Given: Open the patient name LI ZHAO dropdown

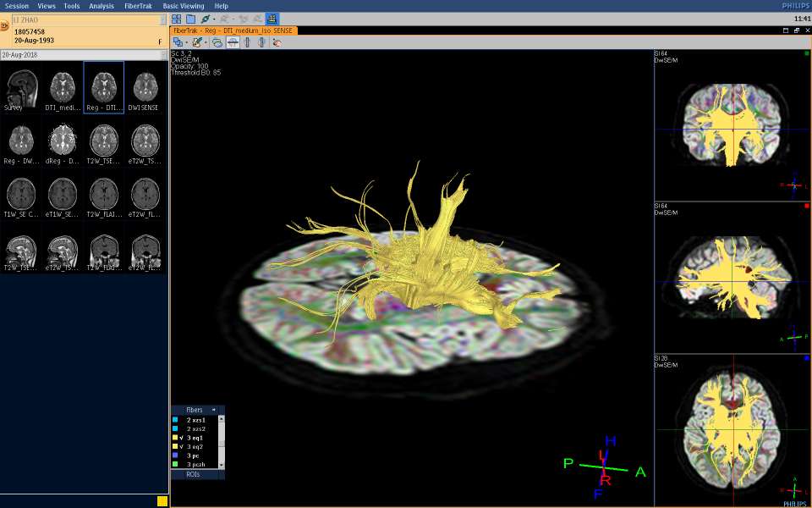Looking at the screenshot, I should tap(89, 19).
